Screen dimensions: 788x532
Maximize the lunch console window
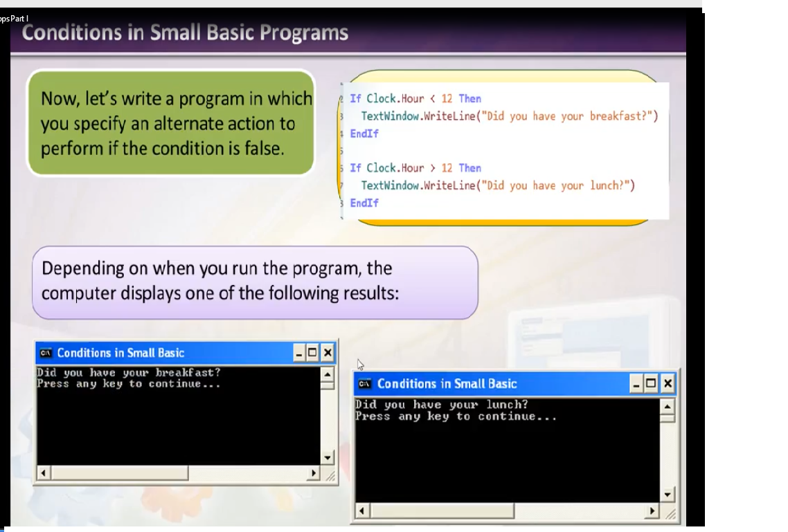click(651, 384)
